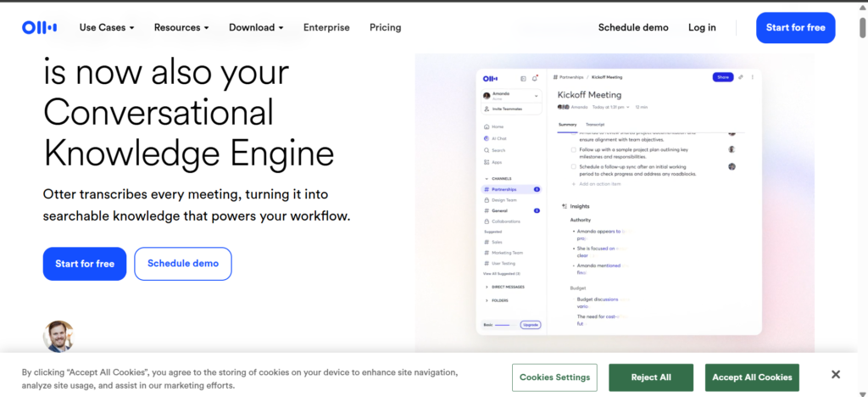Click the Insights sparkle icon

[x=564, y=206]
